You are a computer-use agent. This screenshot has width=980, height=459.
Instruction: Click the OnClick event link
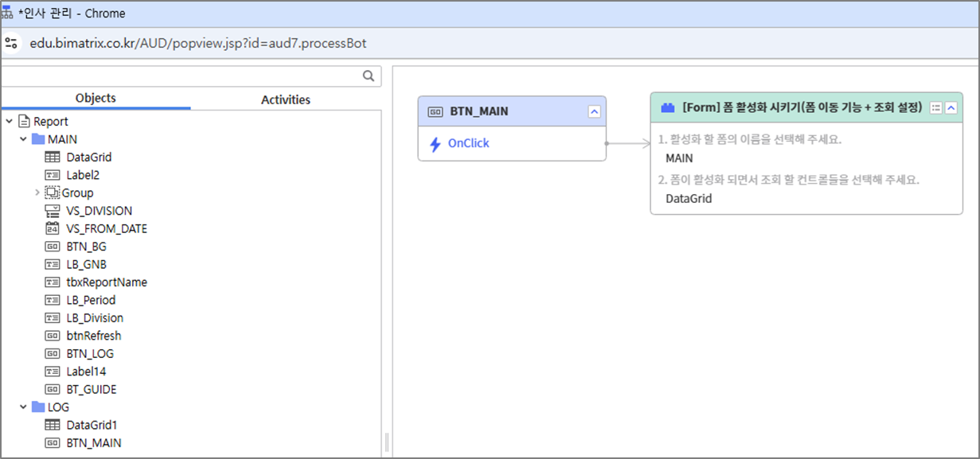click(469, 144)
